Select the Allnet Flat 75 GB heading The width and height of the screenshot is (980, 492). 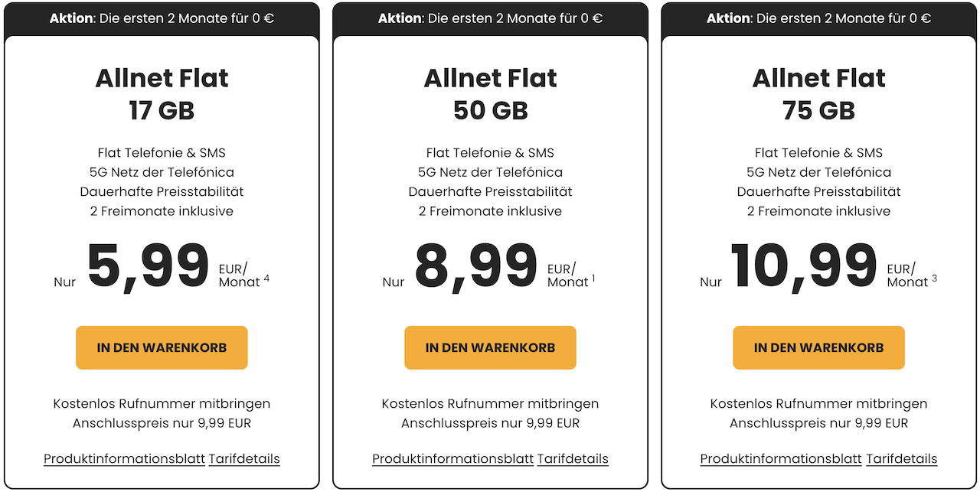(818, 94)
